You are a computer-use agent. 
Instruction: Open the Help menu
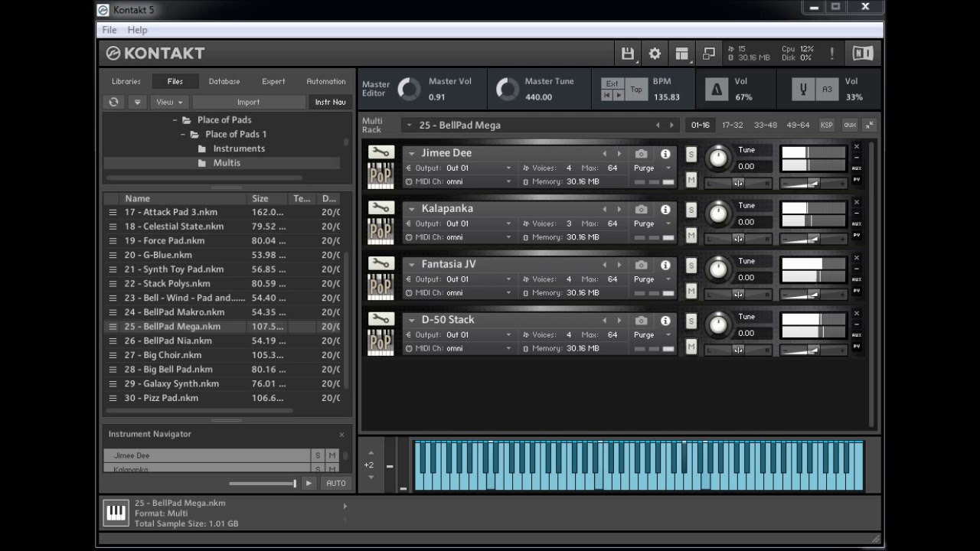137,30
